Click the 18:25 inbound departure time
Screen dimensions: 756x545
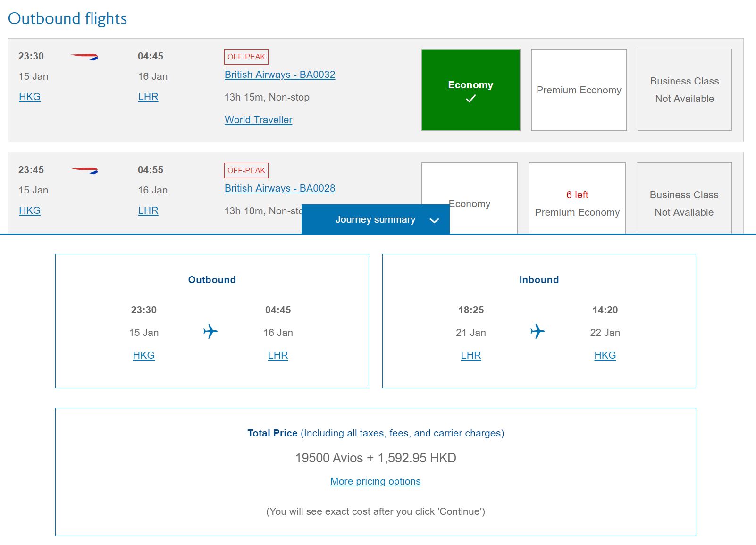point(471,310)
